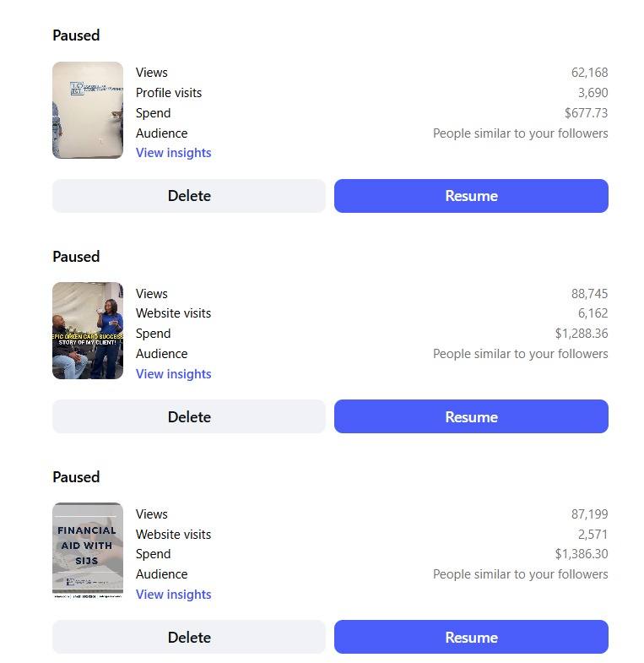Resume the ad that spent $677.73
This screenshot has height=663, width=644.
[471, 196]
